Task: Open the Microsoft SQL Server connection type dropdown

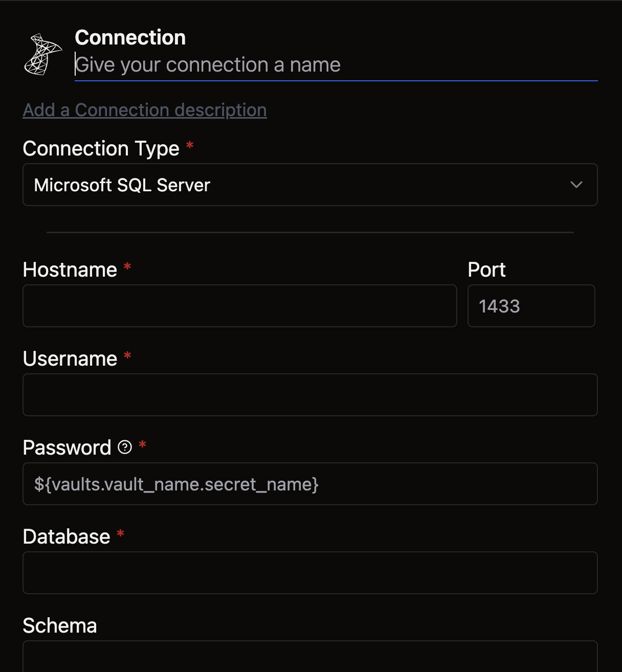Action: click(x=310, y=185)
